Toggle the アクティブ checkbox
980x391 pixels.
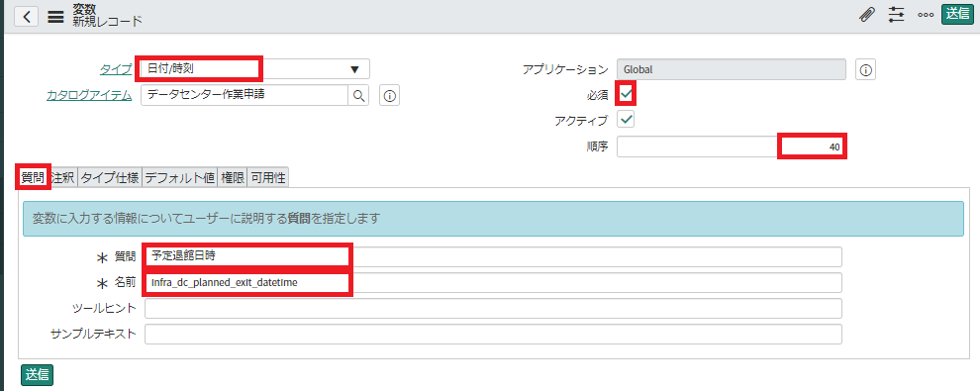(x=627, y=119)
